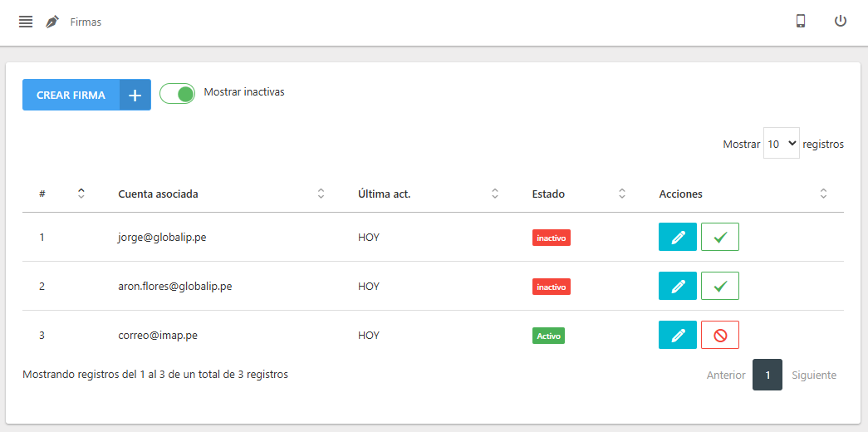Edit signature for aron.flores@globalip.pe

678,287
